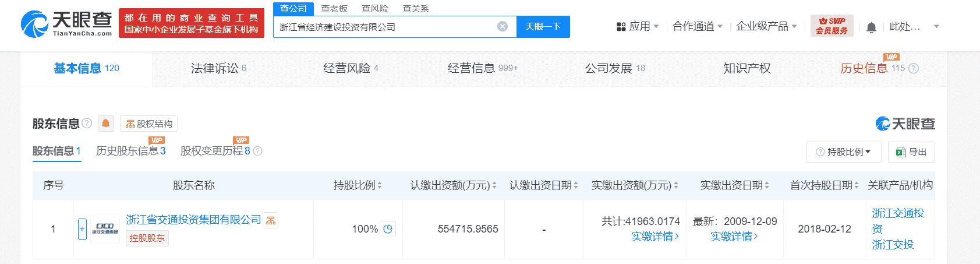Screen dimensions: 980x264
Task: Click the Tianyancha logo
Action: (66, 23)
